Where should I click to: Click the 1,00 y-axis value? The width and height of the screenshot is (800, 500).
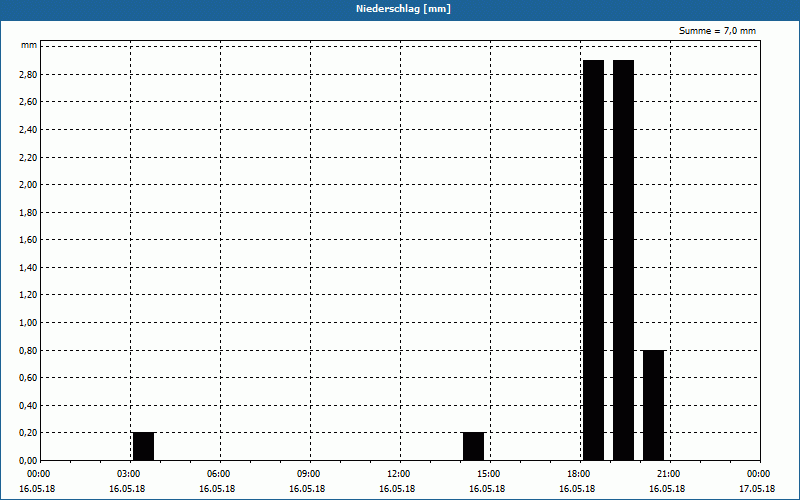pos(28,322)
